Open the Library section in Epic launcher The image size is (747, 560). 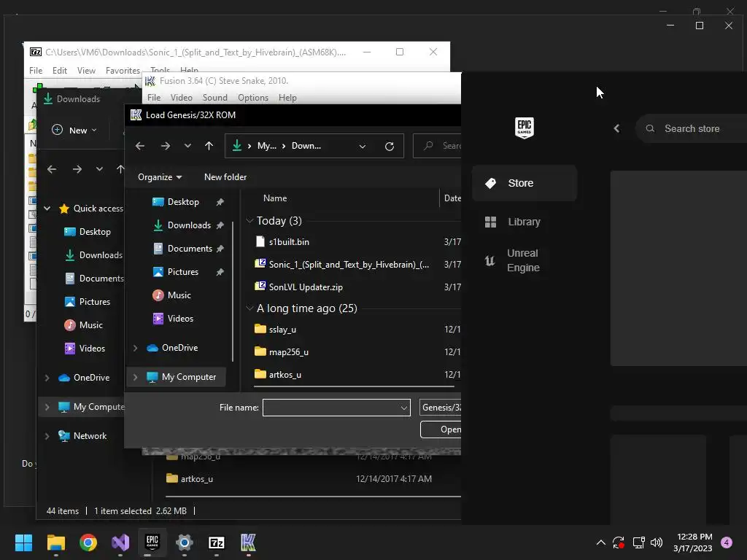point(524,222)
